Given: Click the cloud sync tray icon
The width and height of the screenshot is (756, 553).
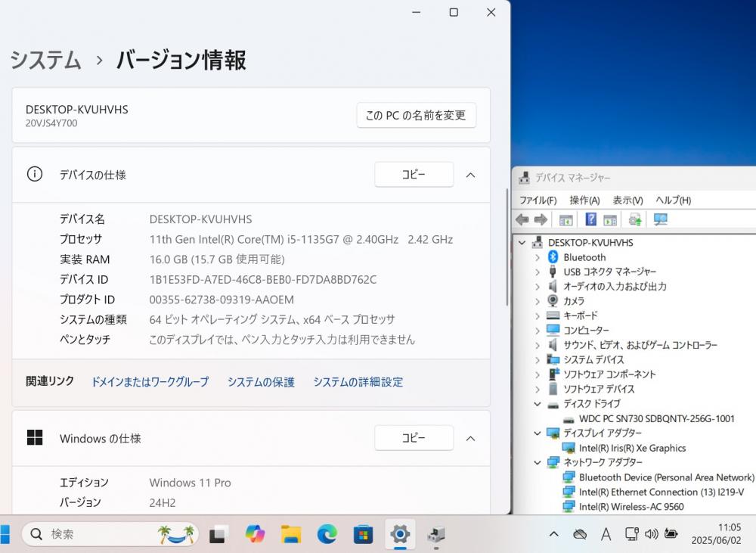Looking at the screenshot, I should pos(580,534).
